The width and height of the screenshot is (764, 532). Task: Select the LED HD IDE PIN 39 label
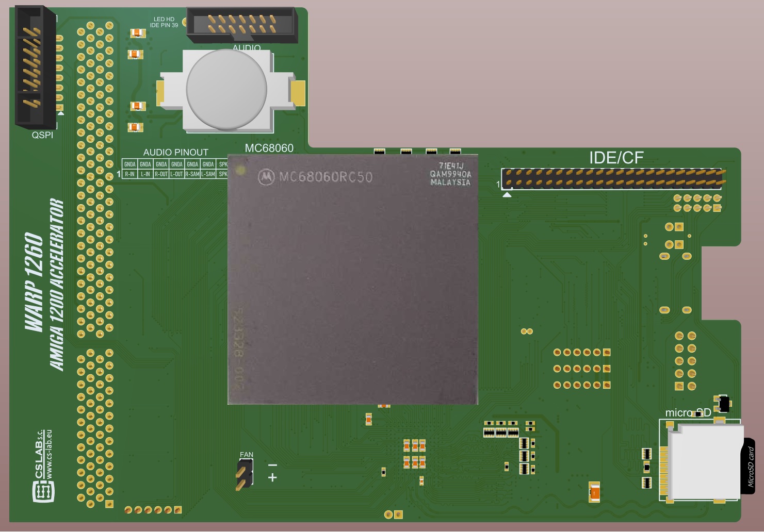pos(164,22)
